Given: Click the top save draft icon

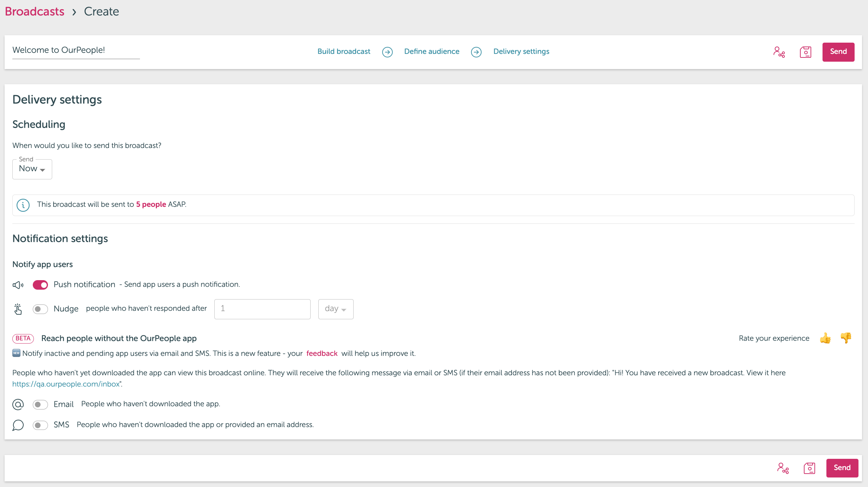Looking at the screenshot, I should pos(806,52).
